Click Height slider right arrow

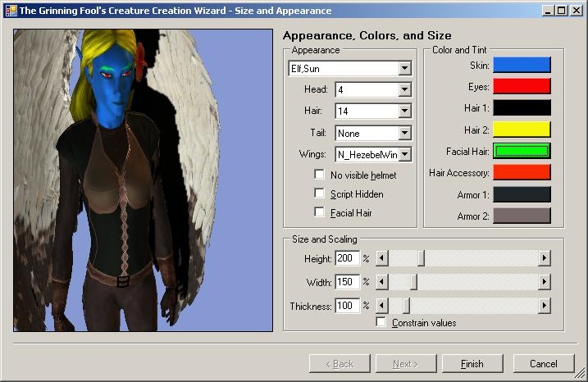tap(544, 258)
